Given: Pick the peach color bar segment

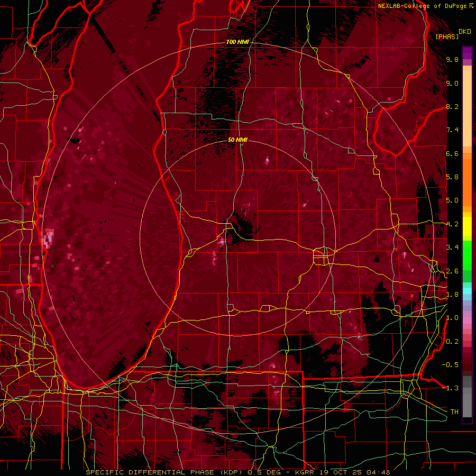Looking at the screenshot, I should click(x=467, y=109).
